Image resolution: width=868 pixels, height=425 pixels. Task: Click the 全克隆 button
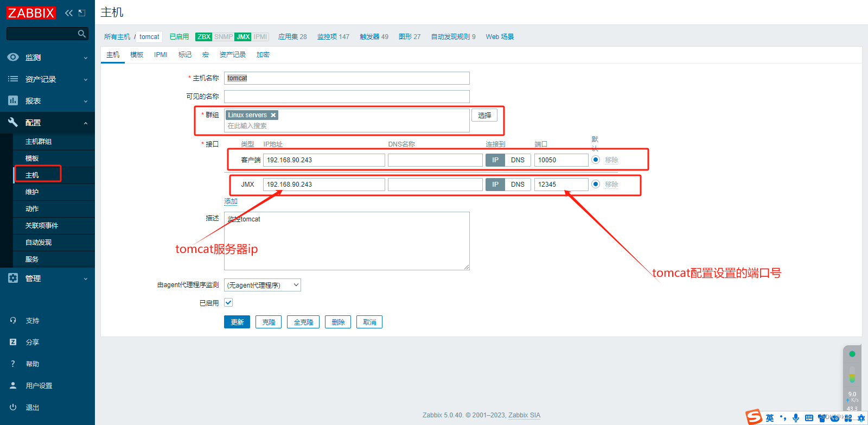coord(303,322)
